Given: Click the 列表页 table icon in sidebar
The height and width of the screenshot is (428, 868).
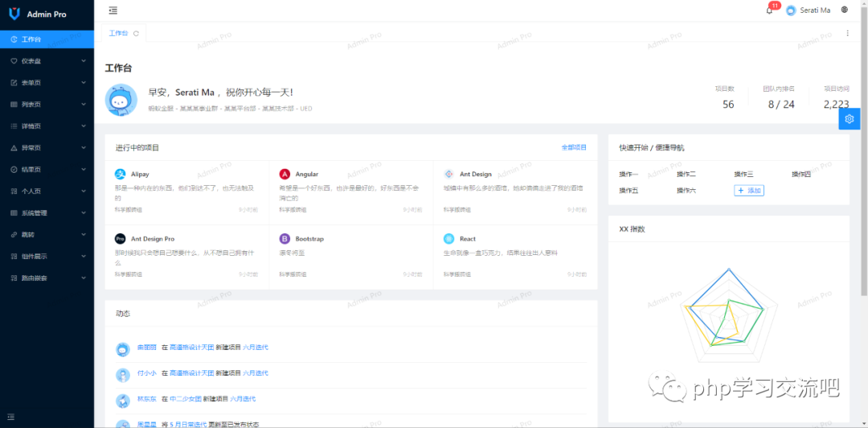Looking at the screenshot, I should pos(14,105).
